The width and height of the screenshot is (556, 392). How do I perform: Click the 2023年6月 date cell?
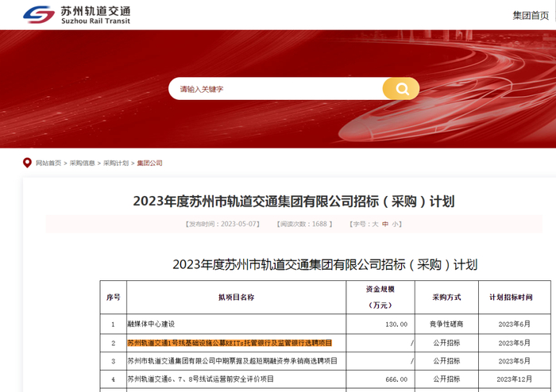514,324
